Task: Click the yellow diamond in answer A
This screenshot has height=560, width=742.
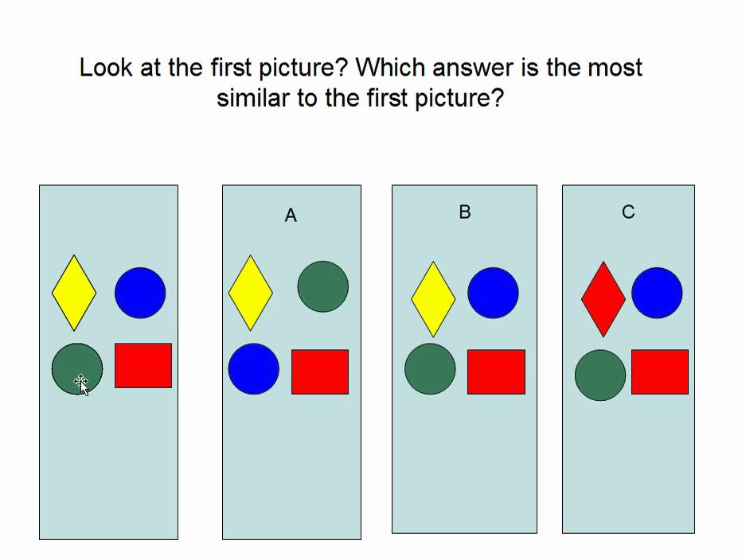Action: [x=251, y=293]
